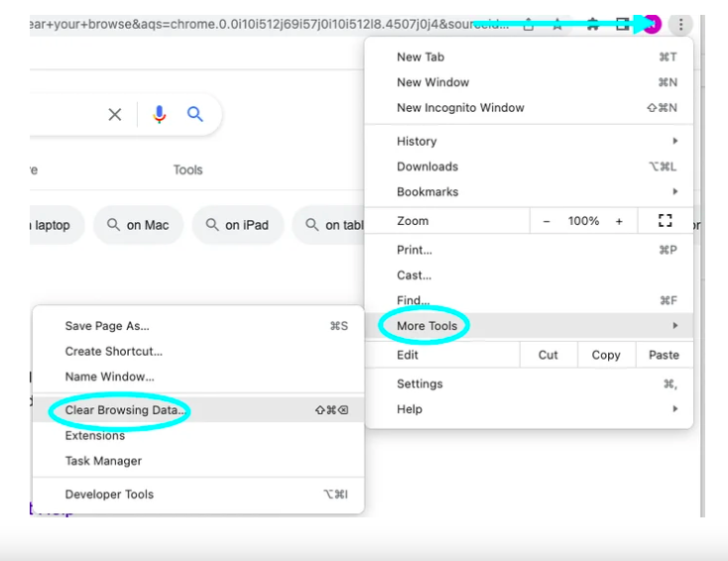Select Save Page As... in submenu

pos(198,326)
